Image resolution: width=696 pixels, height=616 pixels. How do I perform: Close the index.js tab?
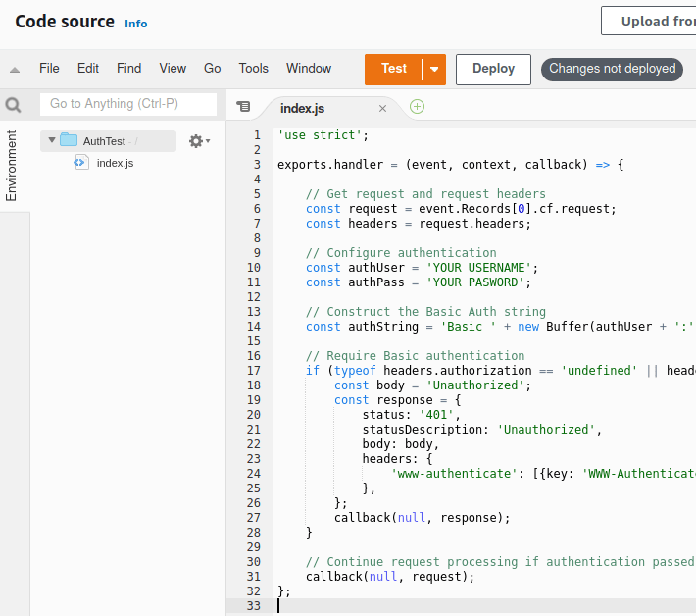click(x=382, y=108)
